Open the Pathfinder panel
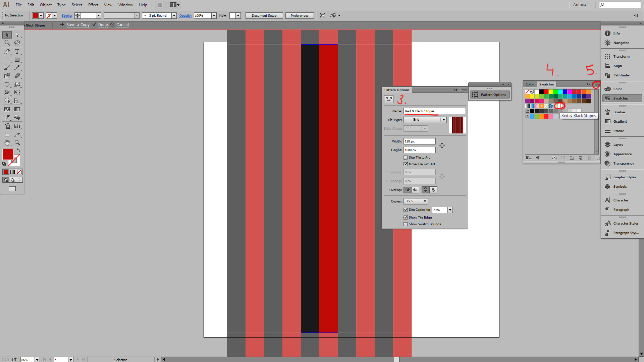 [622, 75]
